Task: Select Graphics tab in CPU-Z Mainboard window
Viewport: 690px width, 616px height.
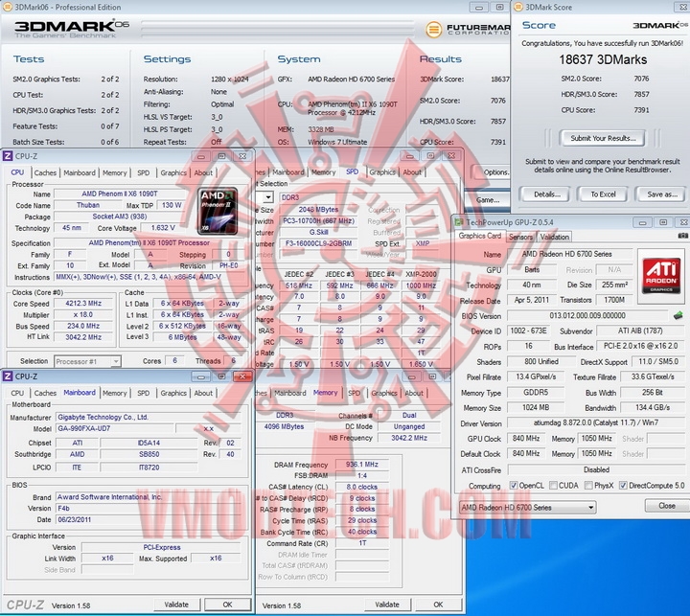Action: [x=173, y=393]
